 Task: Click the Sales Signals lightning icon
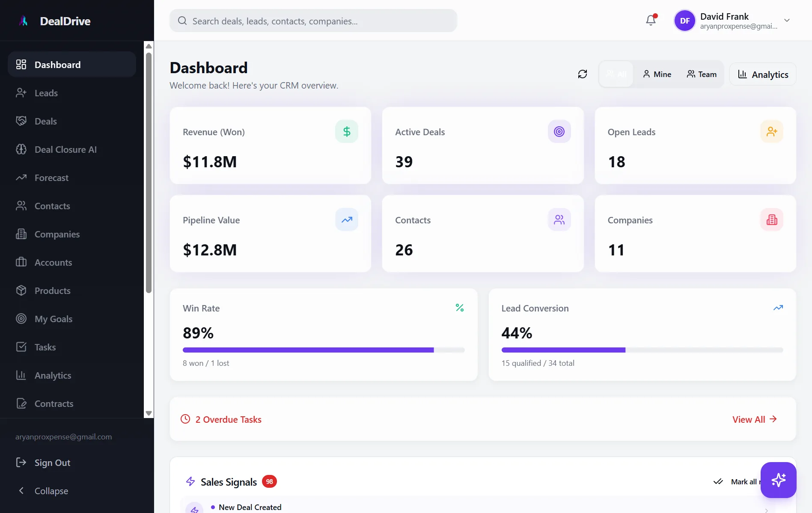tap(190, 481)
